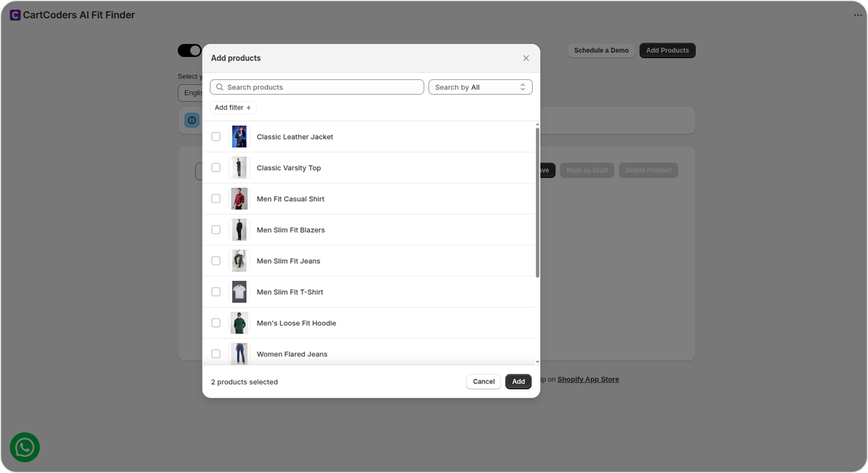Click the WhatsApp chat icon
The height and width of the screenshot is (473, 868).
coord(25,447)
